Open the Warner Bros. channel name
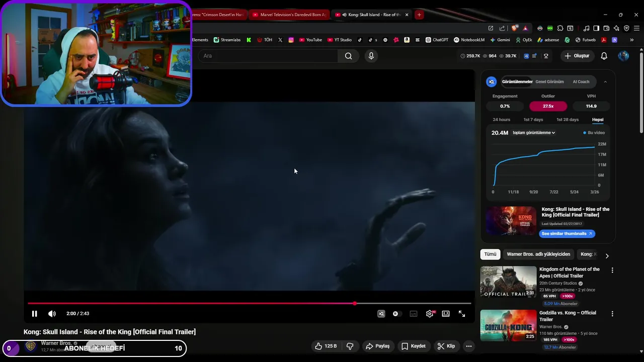644x362 pixels. click(56, 343)
